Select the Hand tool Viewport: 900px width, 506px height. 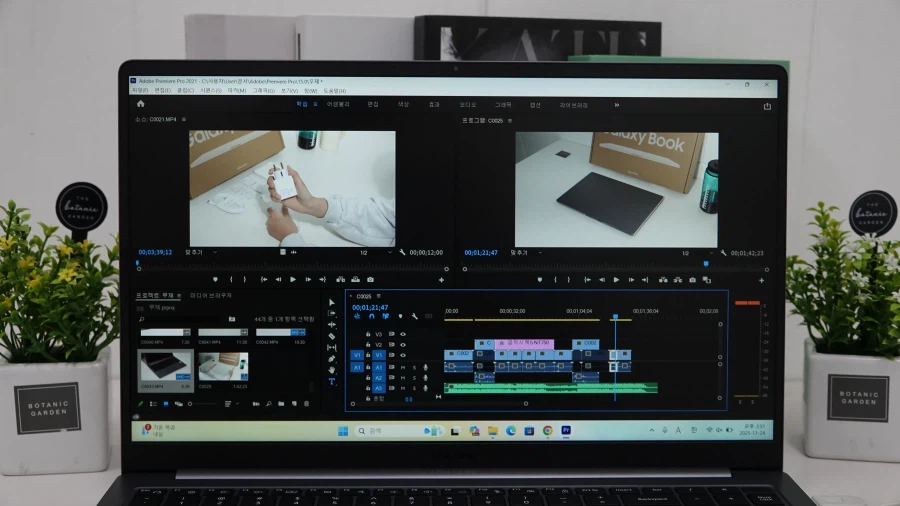tap(332, 370)
